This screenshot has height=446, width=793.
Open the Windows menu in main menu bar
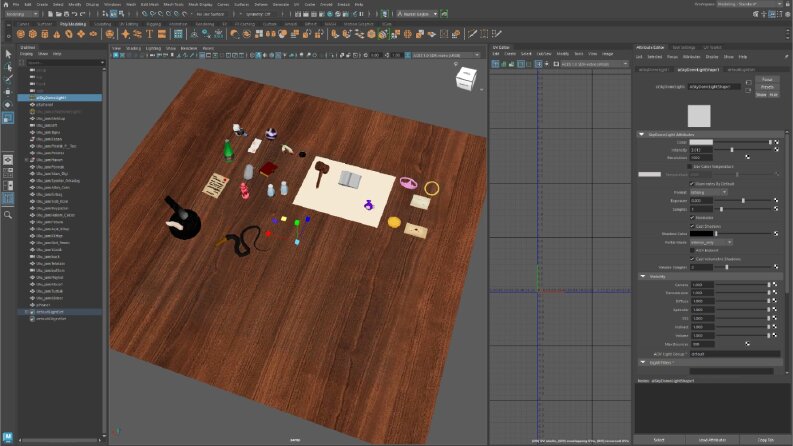pos(112,5)
